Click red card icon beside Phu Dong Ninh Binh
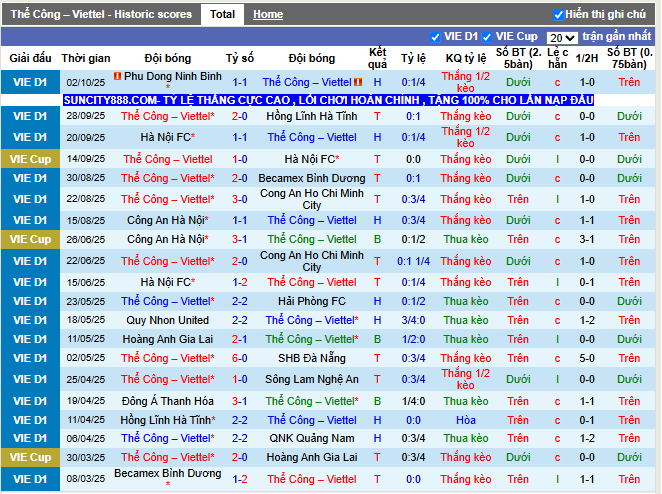 117,76
